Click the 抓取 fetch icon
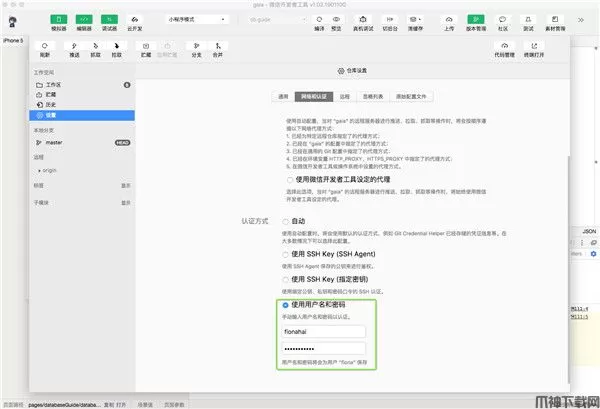Screen dimensions: 600x409 tap(95, 46)
